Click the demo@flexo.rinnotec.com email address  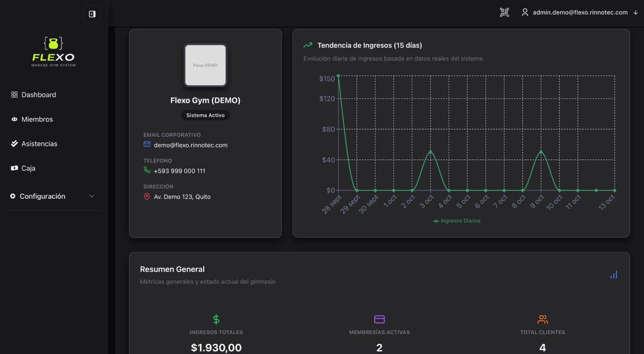(x=190, y=145)
